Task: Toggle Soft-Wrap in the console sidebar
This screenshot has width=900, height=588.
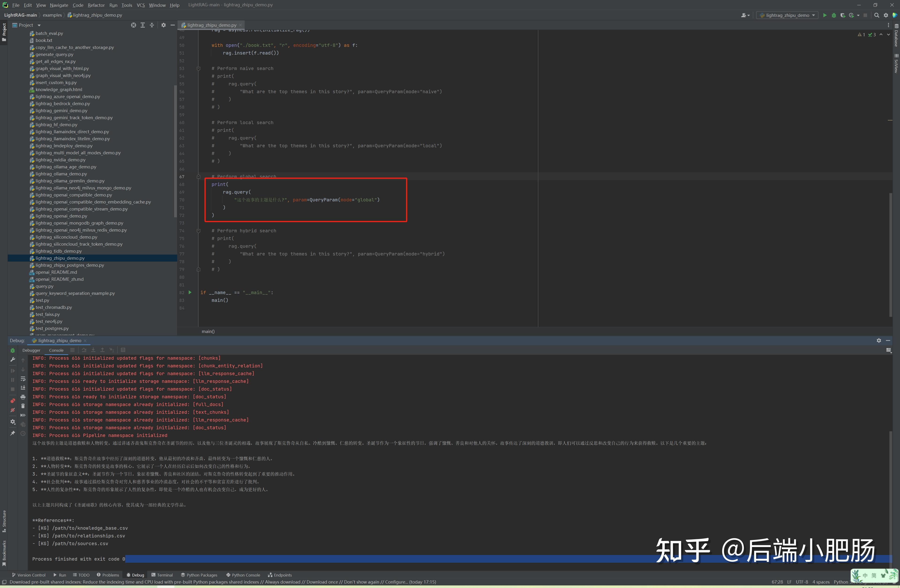Action: point(23,379)
